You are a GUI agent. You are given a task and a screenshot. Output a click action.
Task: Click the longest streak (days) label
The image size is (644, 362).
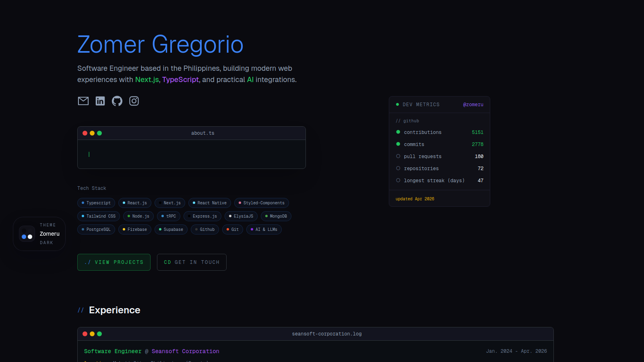pyautogui.click(x=434, y=181)
